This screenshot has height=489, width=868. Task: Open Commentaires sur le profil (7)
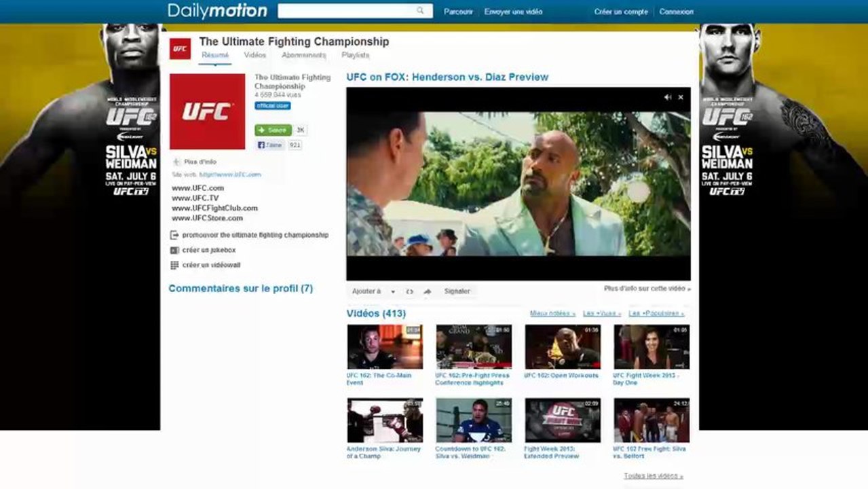coord(240,289)
